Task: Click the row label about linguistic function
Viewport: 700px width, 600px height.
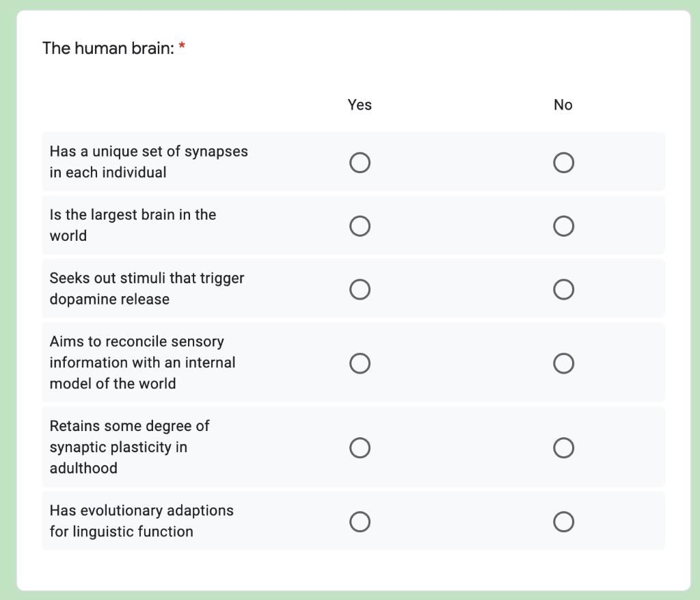Action: [x=142, y=521]
